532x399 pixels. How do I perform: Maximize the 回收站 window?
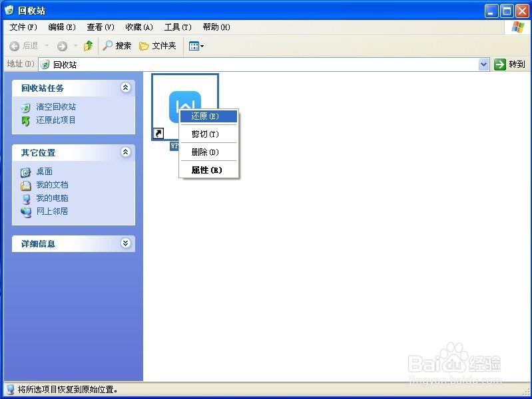click(507, 11)
